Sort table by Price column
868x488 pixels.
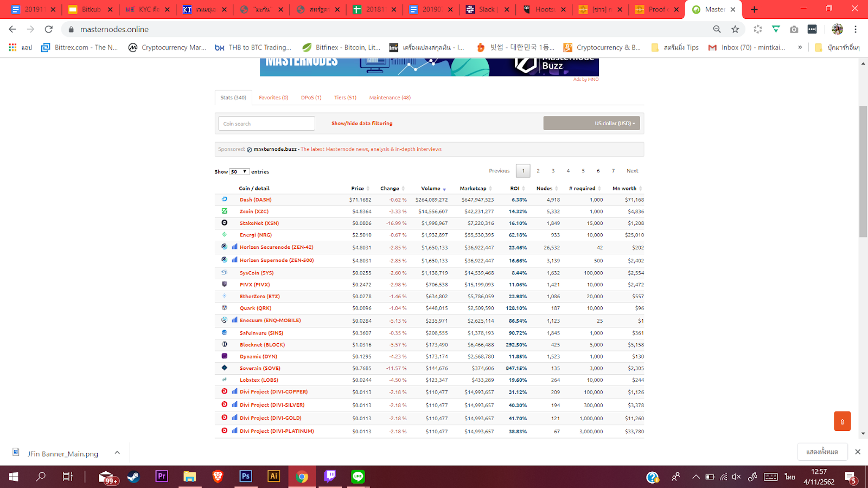point(360,188)
